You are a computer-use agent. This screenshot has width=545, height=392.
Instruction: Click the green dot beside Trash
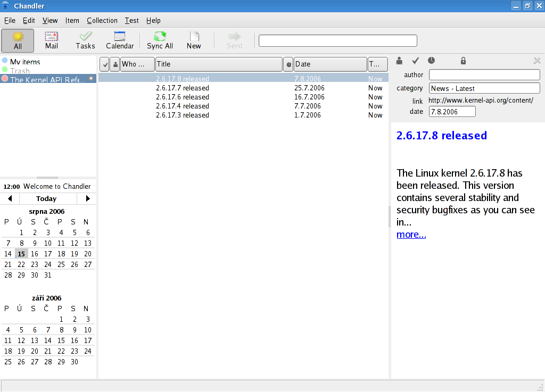[5, 70]
